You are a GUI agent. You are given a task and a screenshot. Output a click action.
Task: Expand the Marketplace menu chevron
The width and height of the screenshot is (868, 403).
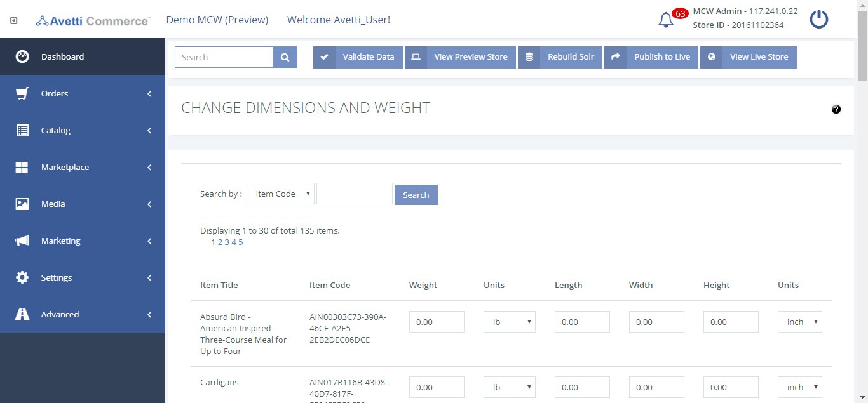pyautogui.click(x=149, y=167)
